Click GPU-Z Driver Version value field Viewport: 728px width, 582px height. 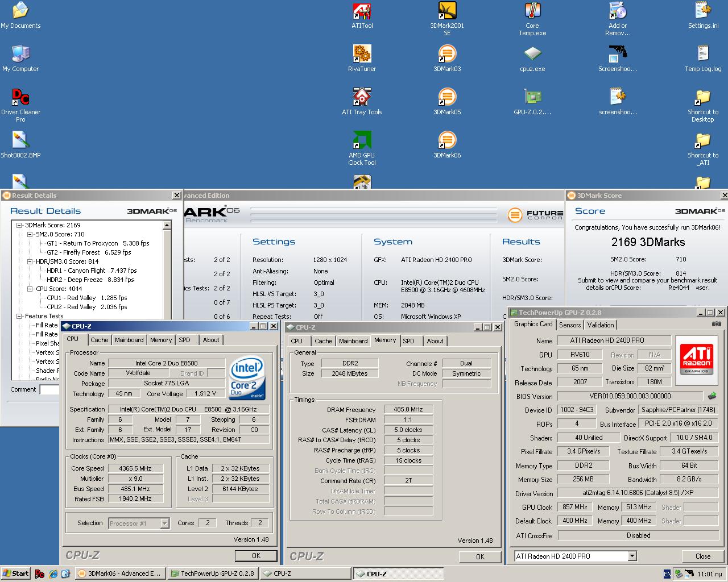click(x=638, y=493)
